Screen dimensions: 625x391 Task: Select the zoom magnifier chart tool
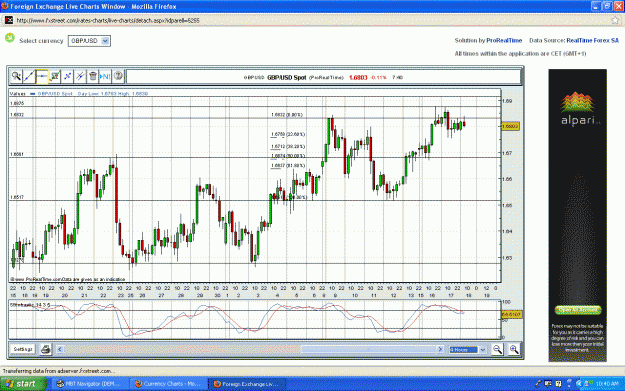(16, 76)
